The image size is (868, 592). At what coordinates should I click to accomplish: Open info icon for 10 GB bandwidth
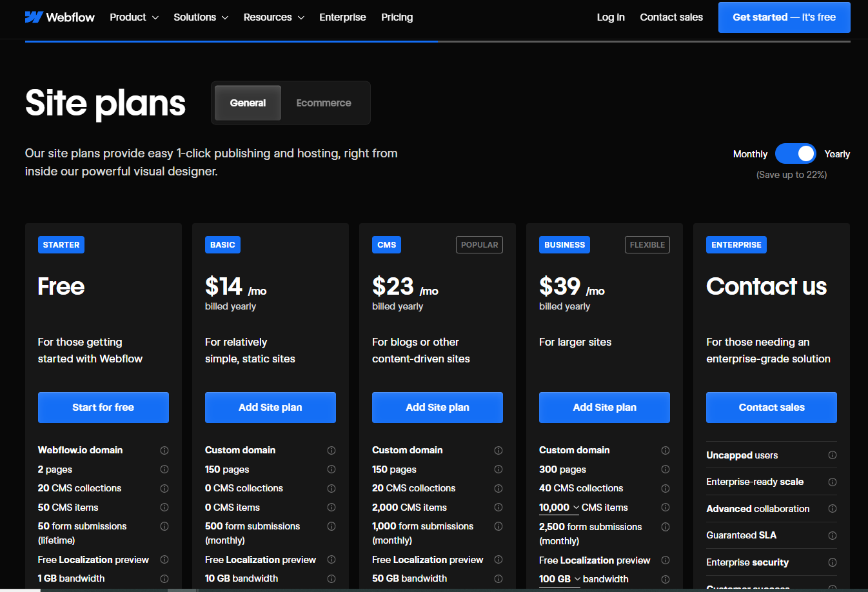tap(331, 578)
